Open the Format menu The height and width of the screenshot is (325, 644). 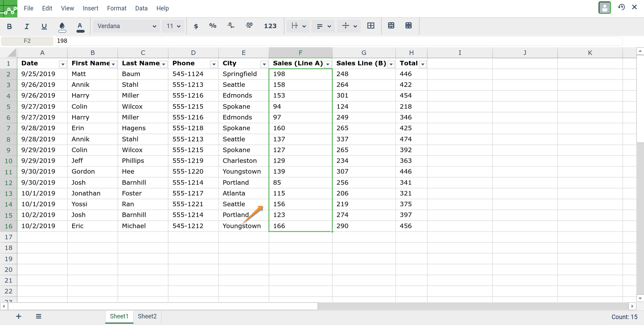pos(117,8)
